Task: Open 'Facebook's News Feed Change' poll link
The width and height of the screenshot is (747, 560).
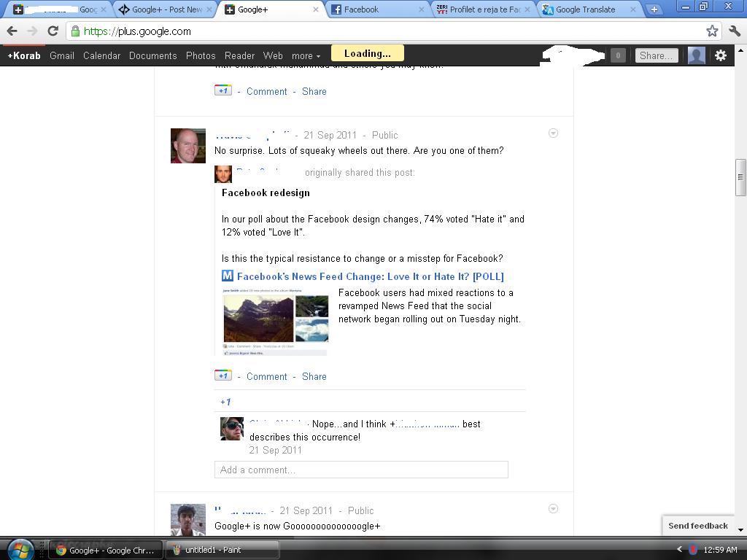Action: [370, 276]
